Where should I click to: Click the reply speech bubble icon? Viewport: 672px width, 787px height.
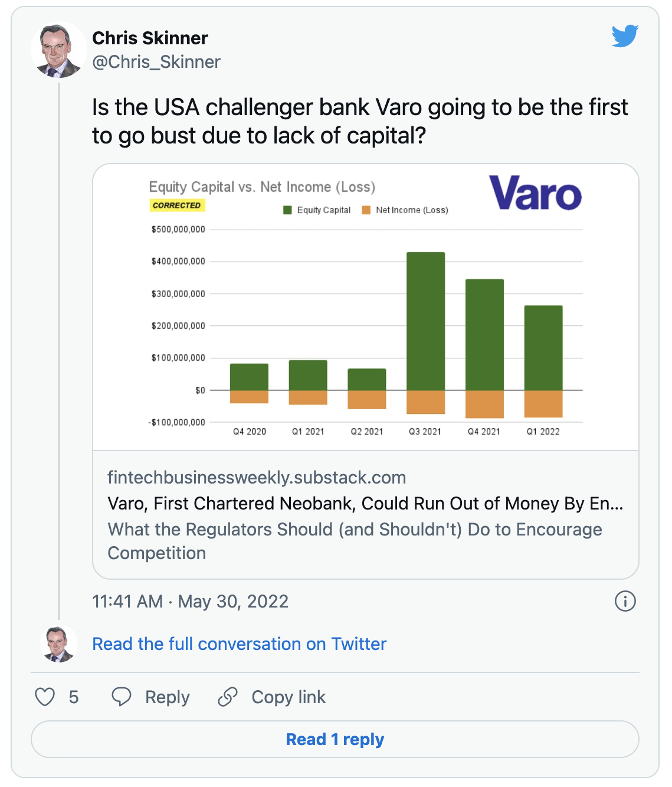pos(122,697)
